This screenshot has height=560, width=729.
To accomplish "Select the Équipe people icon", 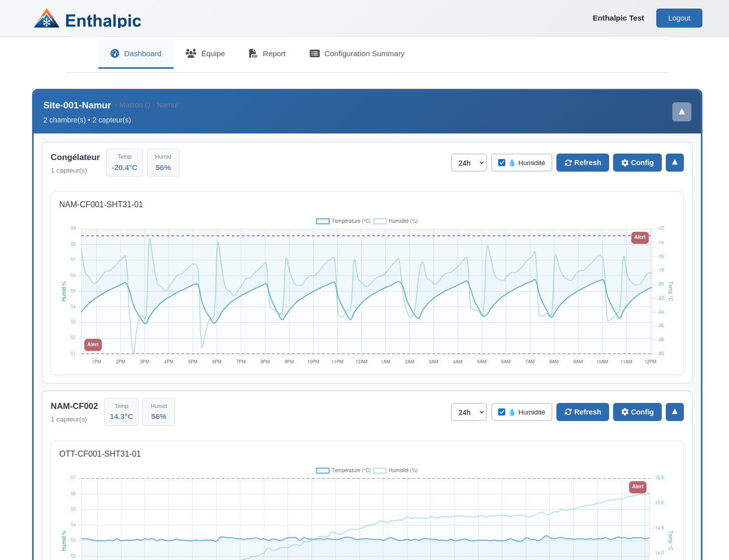I will (191, 53).
